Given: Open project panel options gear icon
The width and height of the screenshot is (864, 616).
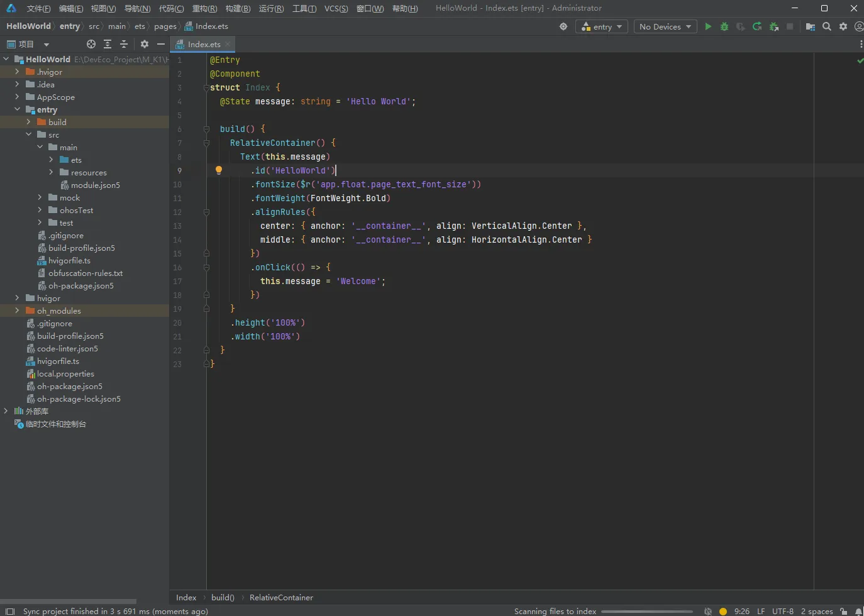Looking at the screenshot, I should pos(145,44).
